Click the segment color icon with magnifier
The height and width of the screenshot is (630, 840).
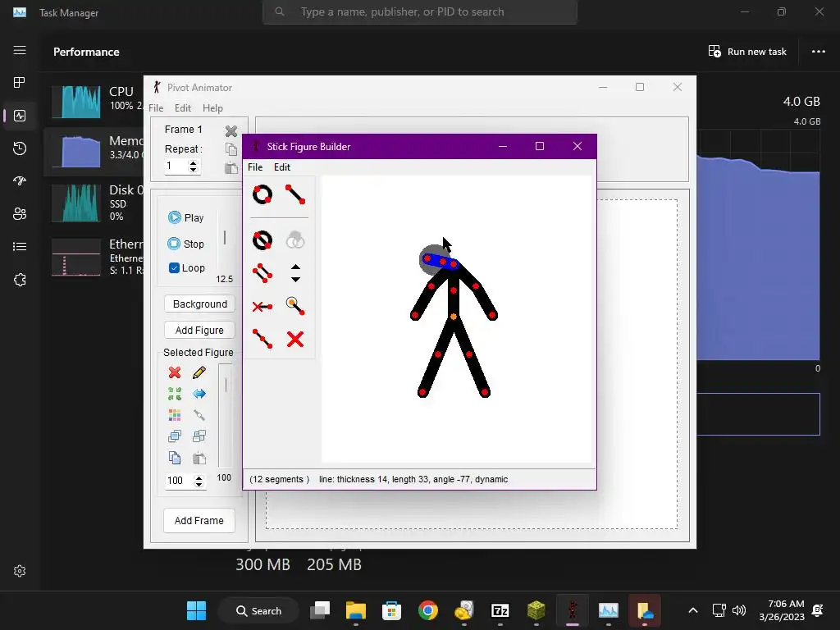pos(295,306)
